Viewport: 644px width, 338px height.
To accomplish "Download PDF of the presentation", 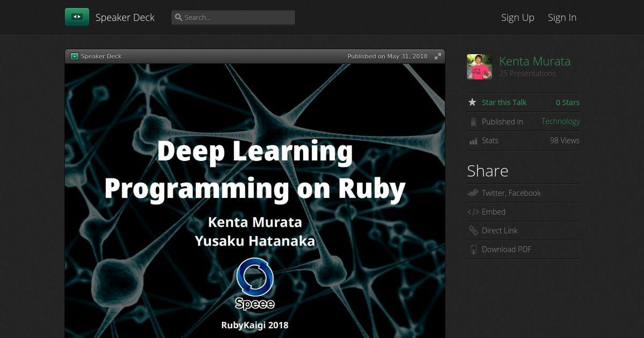I will pos(507,249).
